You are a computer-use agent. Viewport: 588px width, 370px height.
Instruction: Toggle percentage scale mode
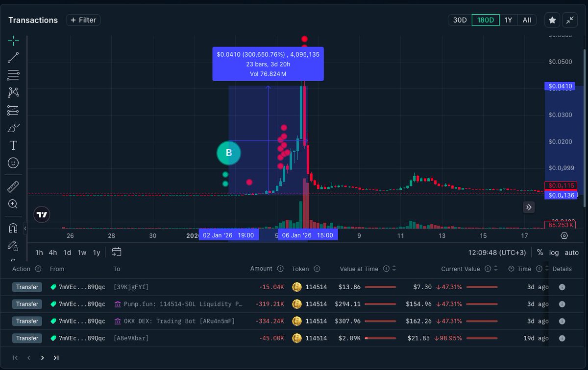pos(540,253)
